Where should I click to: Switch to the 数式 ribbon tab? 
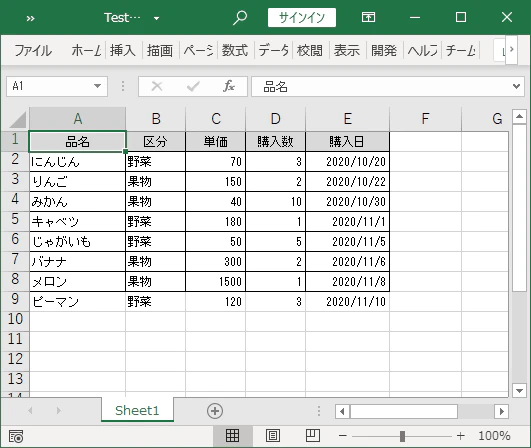click(235, 51)
